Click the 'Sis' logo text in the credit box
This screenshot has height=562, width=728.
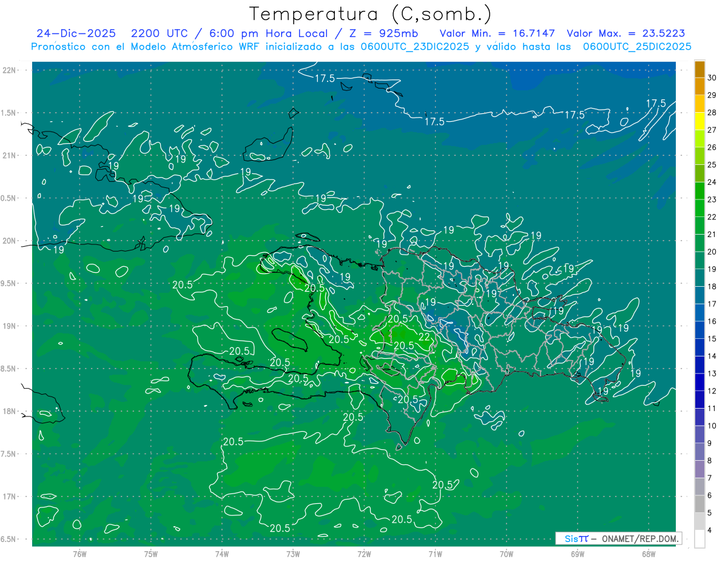click(x=571, y=538)
